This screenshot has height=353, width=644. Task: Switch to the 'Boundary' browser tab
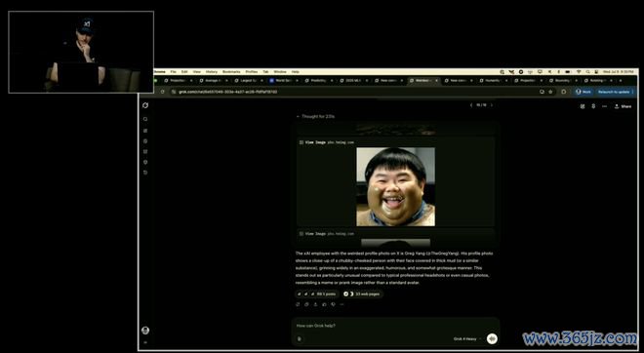pyautogui.click(x=564, y=81)
